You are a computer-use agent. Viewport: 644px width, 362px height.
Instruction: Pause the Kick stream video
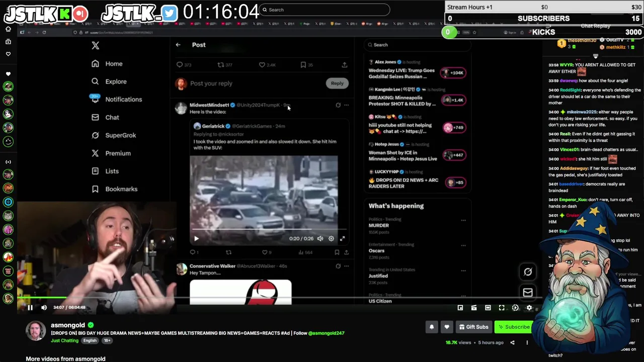click(30, 308)
